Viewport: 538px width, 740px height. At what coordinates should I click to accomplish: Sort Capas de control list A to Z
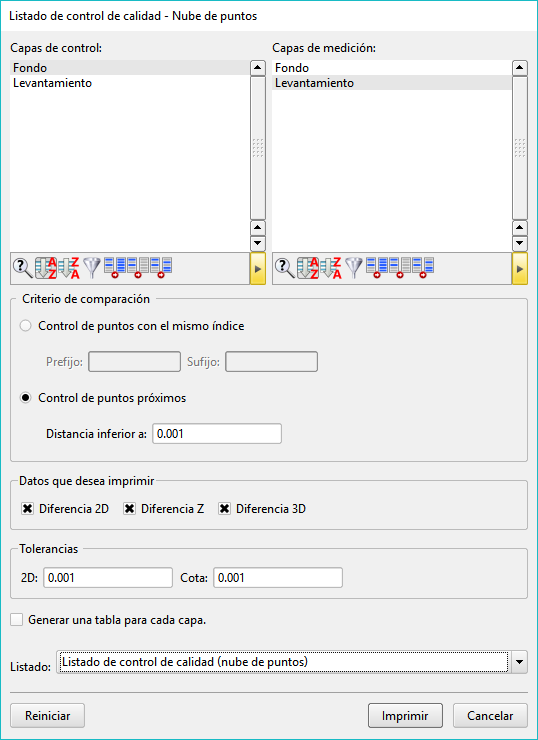pyautogui.click(x=46, y=269)
